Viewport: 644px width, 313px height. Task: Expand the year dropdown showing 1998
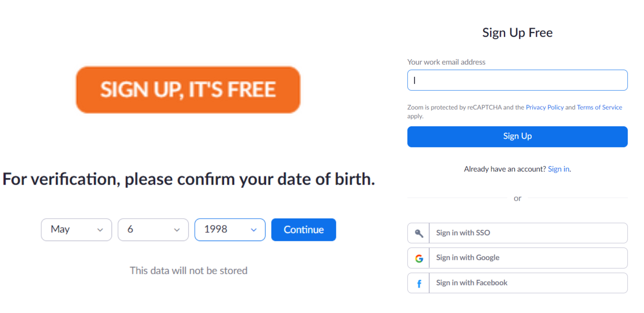[x=230, y=229]
